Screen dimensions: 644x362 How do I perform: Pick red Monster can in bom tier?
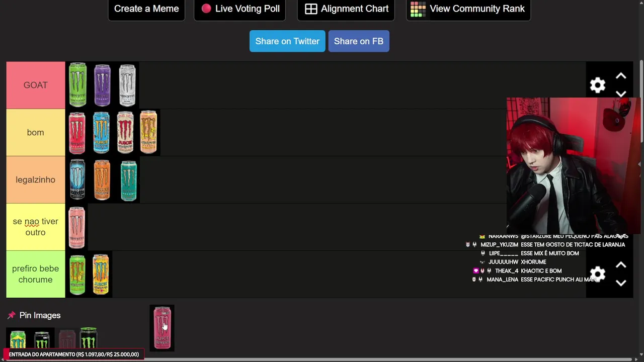click(77, 133)
